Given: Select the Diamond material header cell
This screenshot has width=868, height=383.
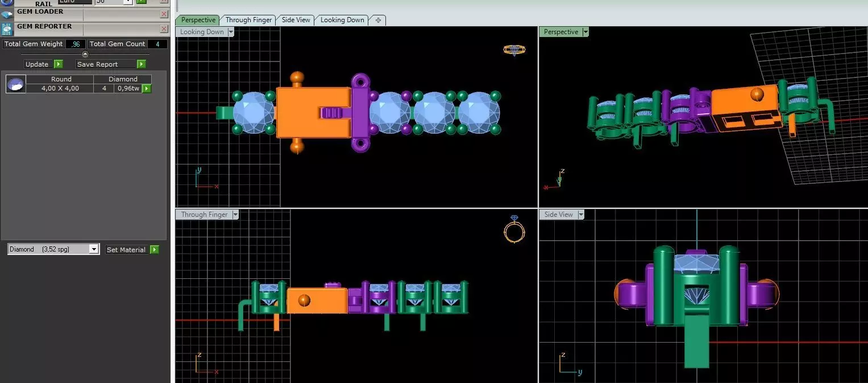Looking at the screenshot, I should pos(123,79).
